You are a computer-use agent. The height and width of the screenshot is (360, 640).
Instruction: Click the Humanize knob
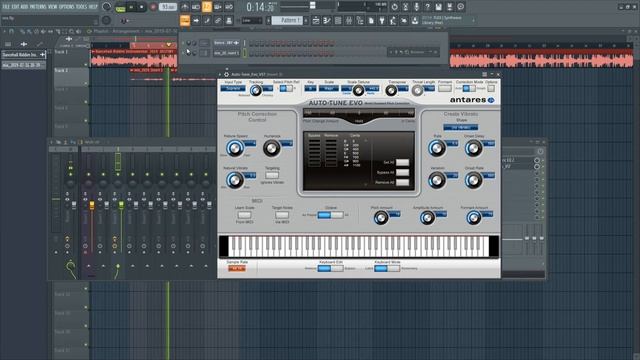(x=271, y=148)
